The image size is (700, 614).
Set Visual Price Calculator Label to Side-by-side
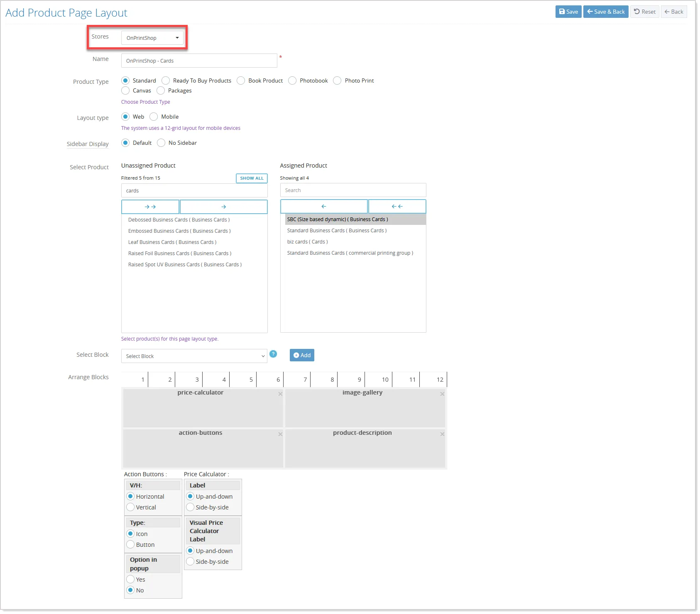point(190,561)
